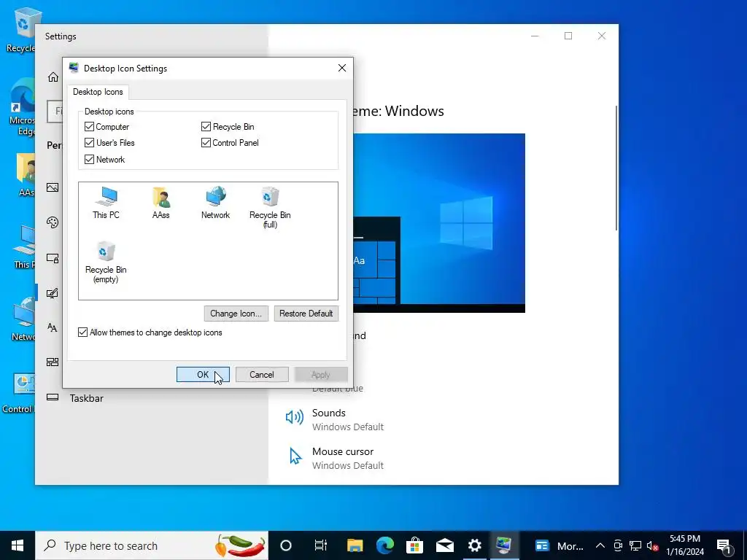747x560 pixels.
Task: Open Themes icon in Settings sidebar
Action: pos(53,293)
